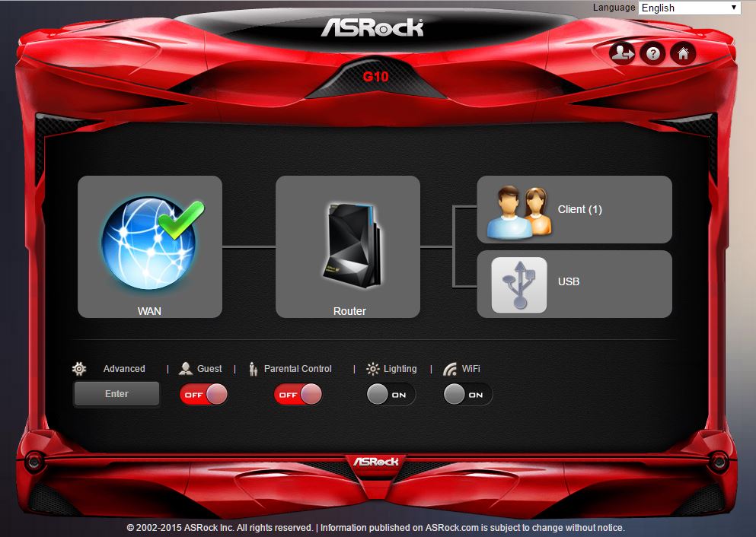This screenshot has width=756, height=537.
Task: Click the ASRock logo at top
Action: click(x=372, y=28)
